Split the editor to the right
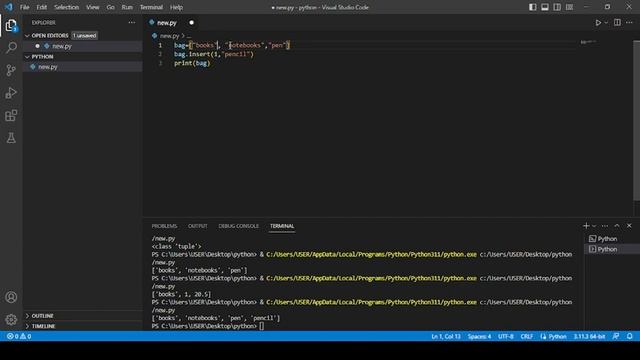Image resolution: width=640 pixels, height=360 pixels. coord(617,22)
